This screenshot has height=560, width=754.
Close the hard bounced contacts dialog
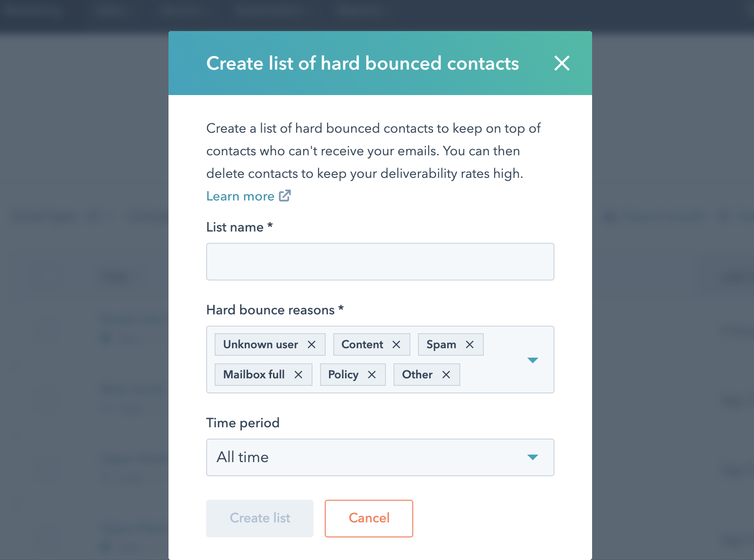[x=561, y=63]
